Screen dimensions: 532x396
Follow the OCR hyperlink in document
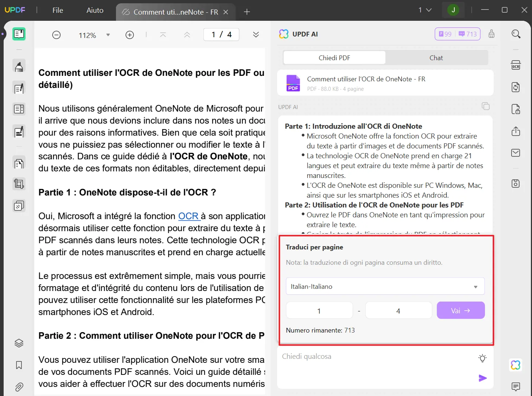tap(189, 216)
